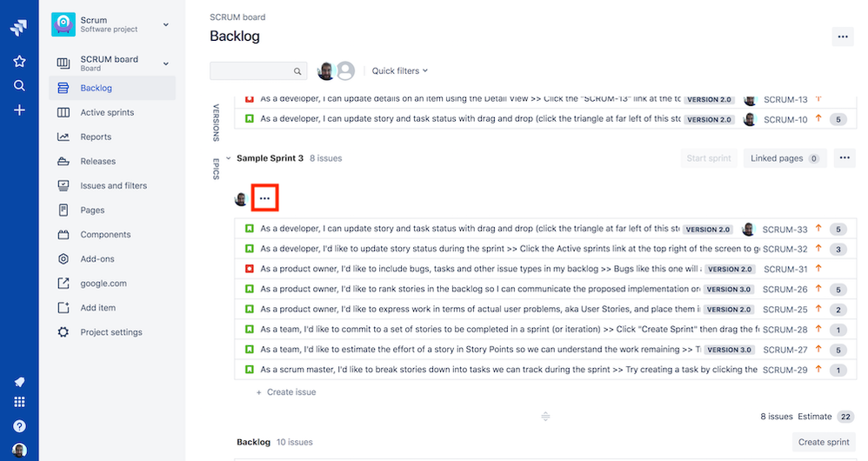Click the sprint divider drag handle
This screenshot has width=868, height=461.
pos(545,416)
